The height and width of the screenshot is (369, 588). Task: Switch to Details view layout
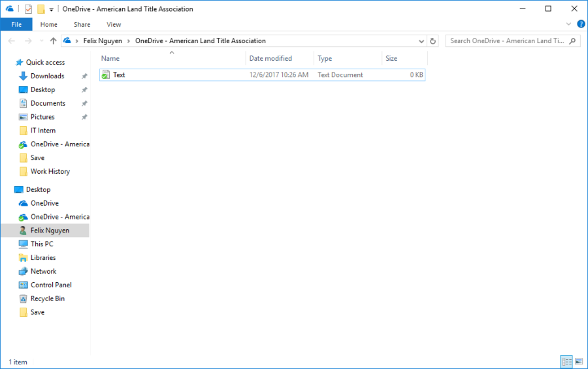pos(566,362)
